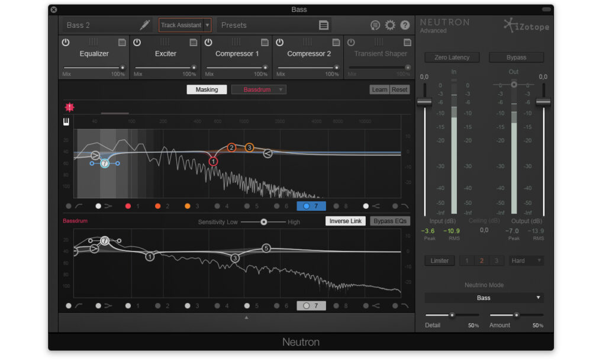Select node 7 in Bassdrum EQ graph
The width and height of the screenshot is (606, 364).
(x=105, y=241)
